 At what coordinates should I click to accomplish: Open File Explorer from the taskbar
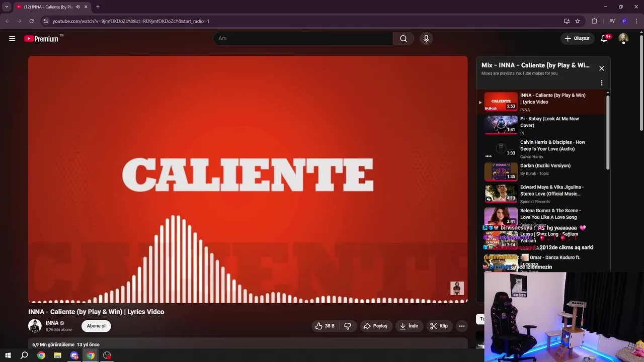57,355
